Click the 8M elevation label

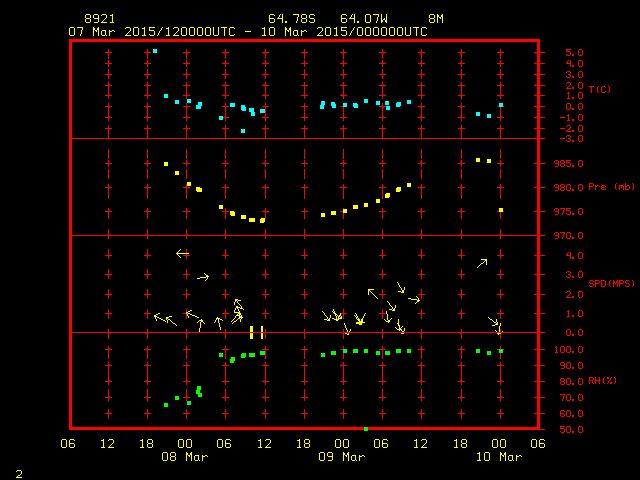(x=436, y=19)
